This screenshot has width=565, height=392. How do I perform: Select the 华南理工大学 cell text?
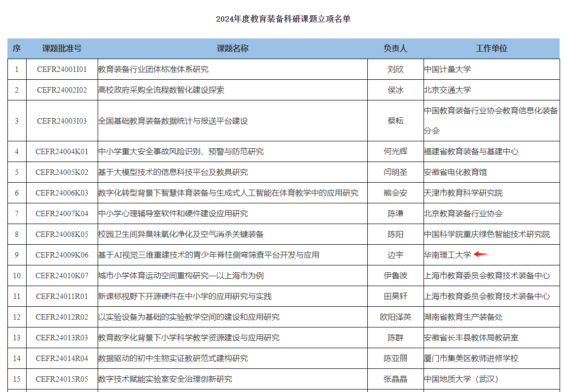pyautogui.click(x=448, y=255)
